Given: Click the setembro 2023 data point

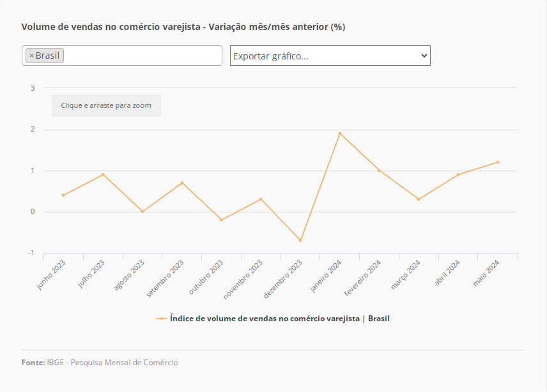Looking at the screenshot, I should tap(182, 183).
